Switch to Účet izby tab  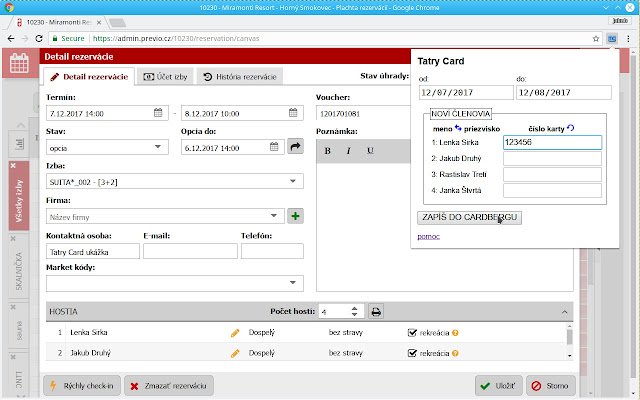tap(165, 77)
